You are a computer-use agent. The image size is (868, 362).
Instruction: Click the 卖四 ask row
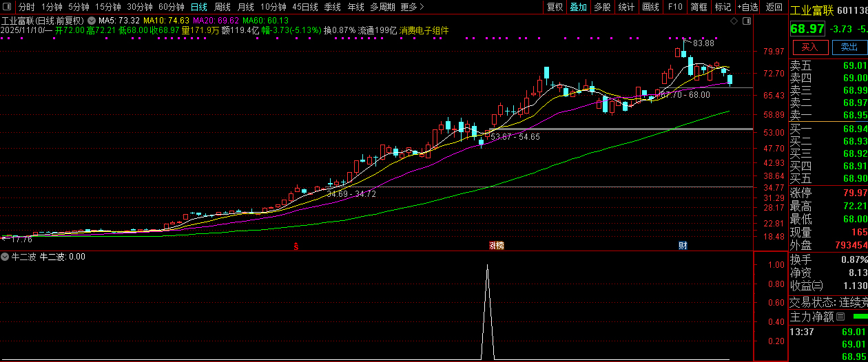click(828, 78)
